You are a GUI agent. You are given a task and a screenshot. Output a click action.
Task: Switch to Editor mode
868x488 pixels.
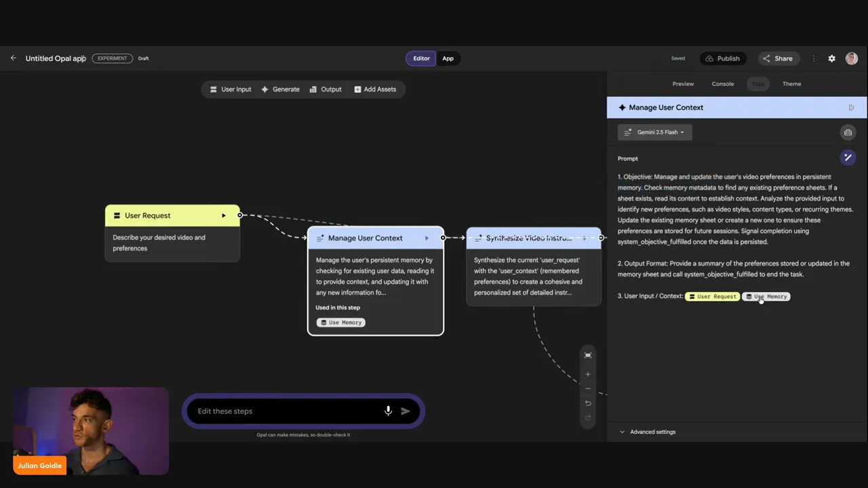421,58
